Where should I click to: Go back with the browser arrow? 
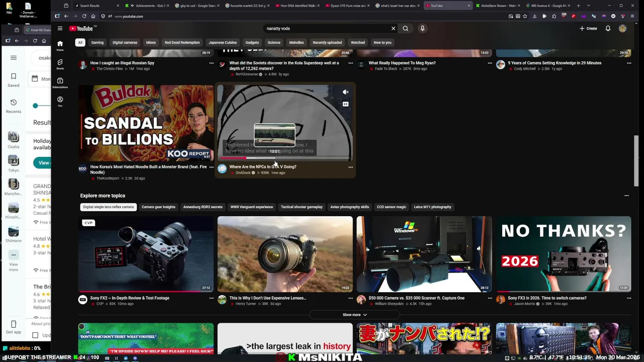click(x=66, y=16)
